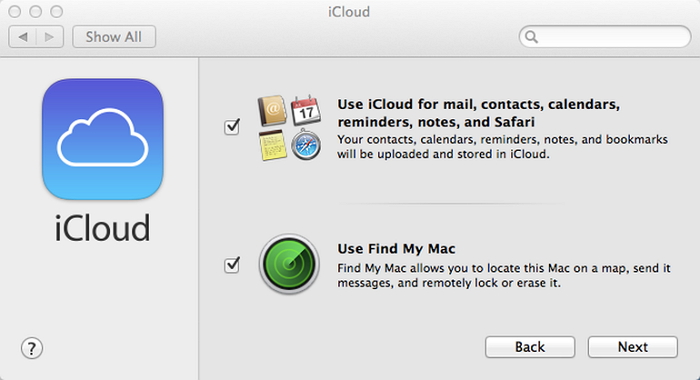This screenshot has height=380, width=700.
Task: Uncheck Use iCloud for mail, contacts checkbox
Action: [232, 127]
